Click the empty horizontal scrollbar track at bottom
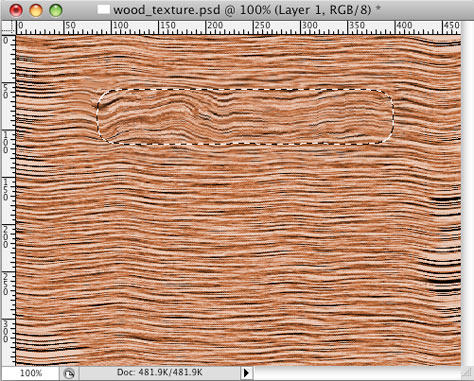The width and height of the screenshot is (474, 381). coord(357,373)
